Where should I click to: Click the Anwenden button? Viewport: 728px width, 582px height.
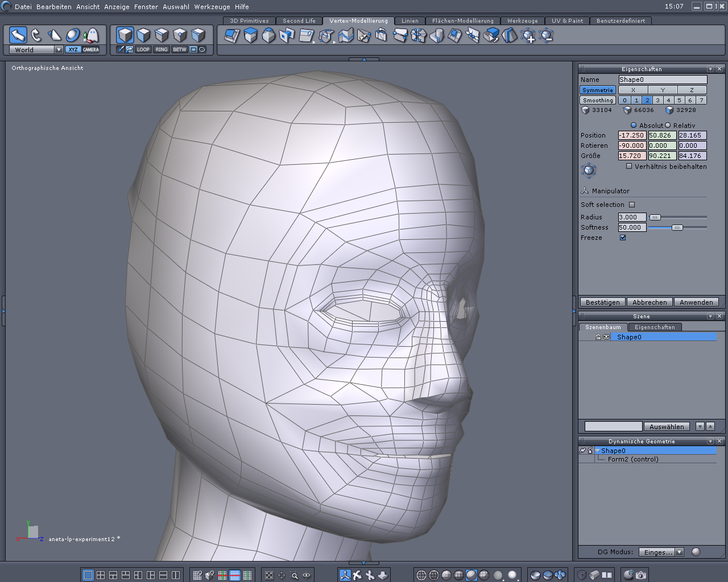pos(696,302)
